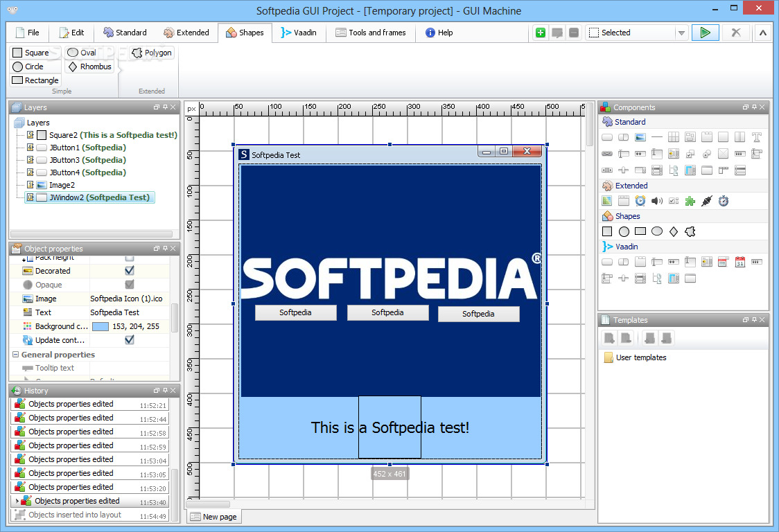Click the green plus add button
This screenshot has height=532, width=779.
[541, 33]
